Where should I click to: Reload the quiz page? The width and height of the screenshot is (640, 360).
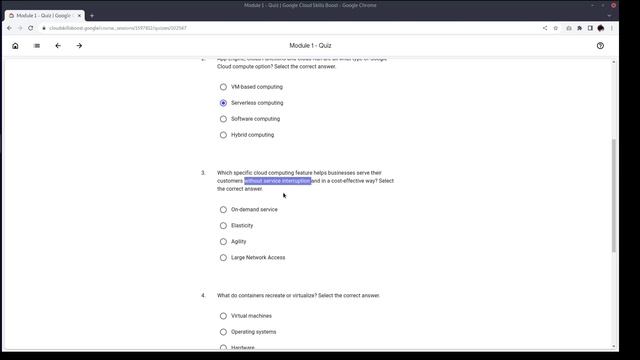pos(31,28)
